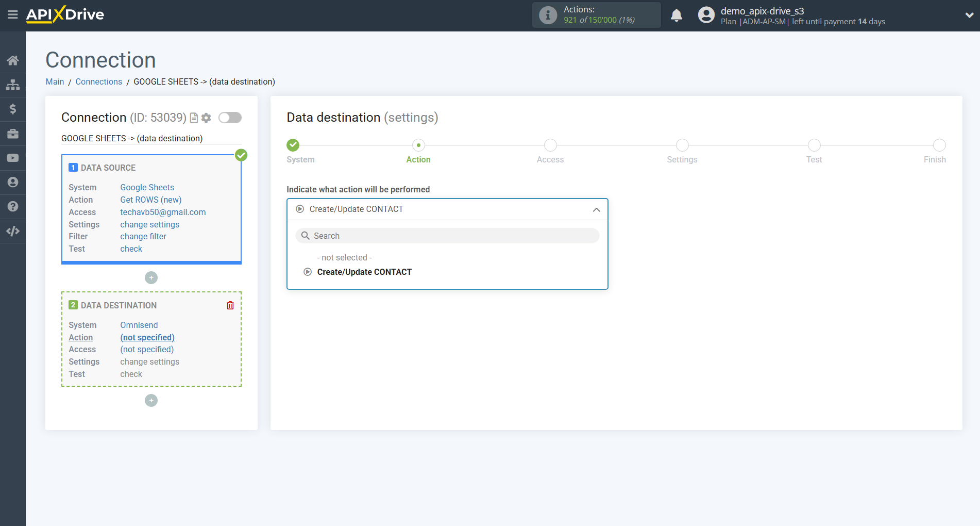
Task: Enable the connection toggle switch
Action: pyautogui.click(x=230, y=118)
